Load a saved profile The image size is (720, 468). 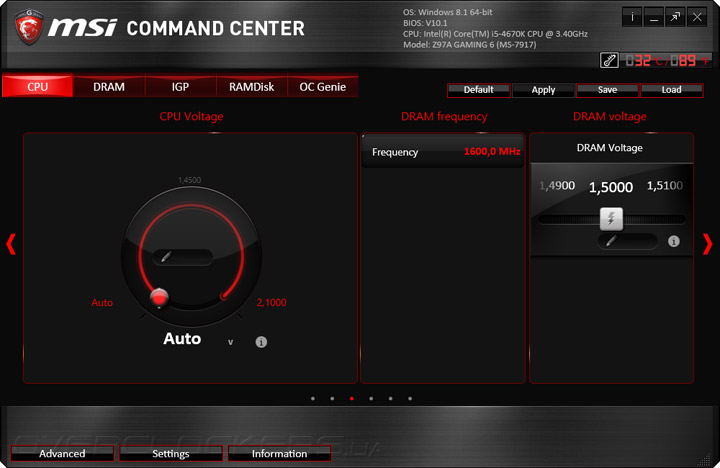tap(671, 90)
